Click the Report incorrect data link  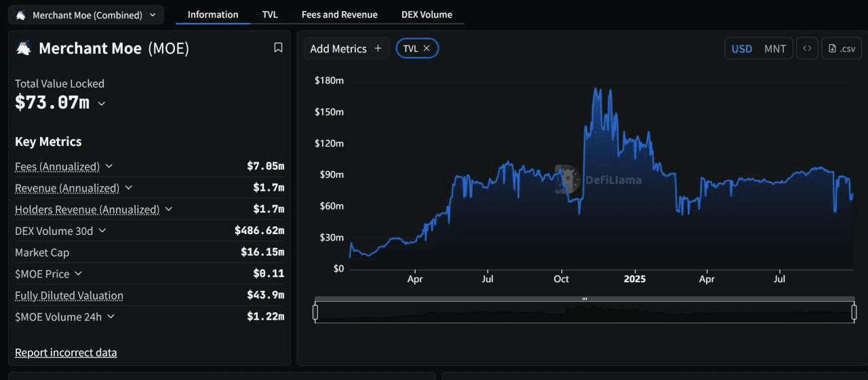coord(66,352)
